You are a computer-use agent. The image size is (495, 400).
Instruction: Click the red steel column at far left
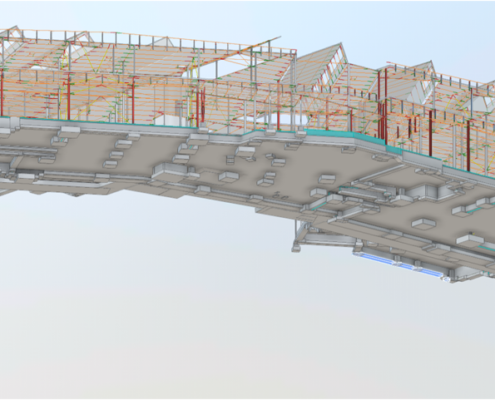point(1,92)
